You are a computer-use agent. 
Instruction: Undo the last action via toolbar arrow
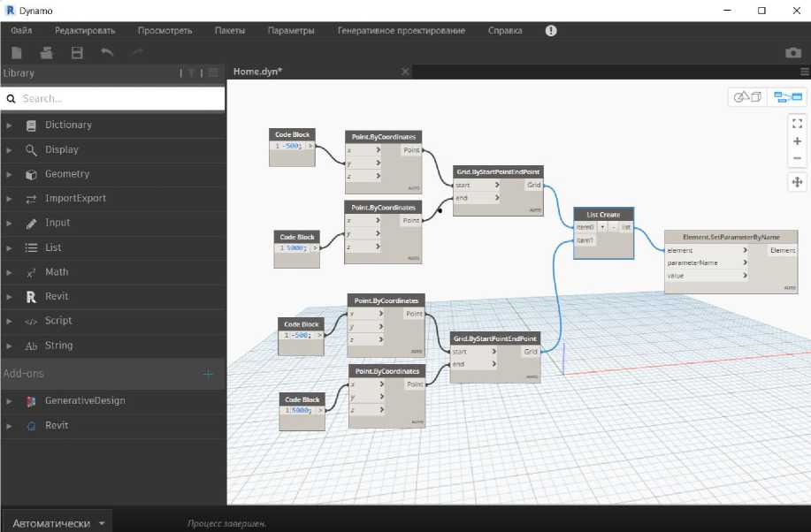[x=107, y=53]
